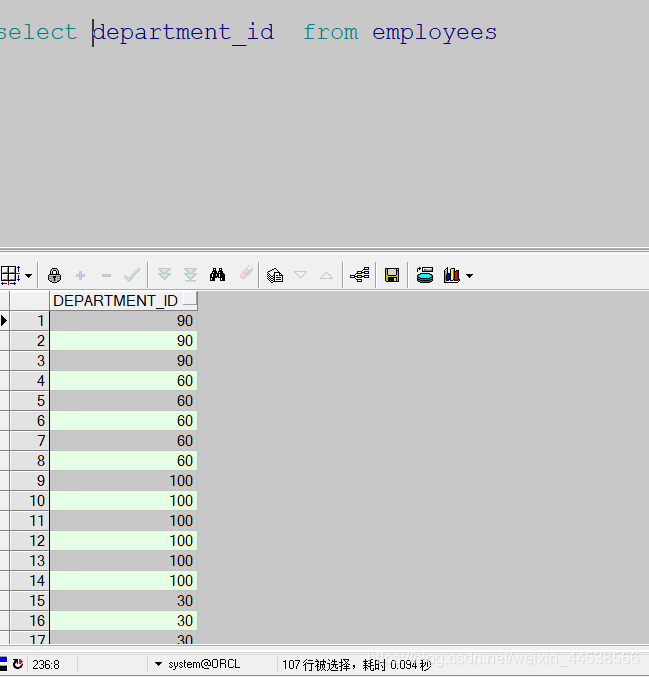The height and width of the screenshot is (677, 649).
Task: Click the 30 cell in row 15
Action: 124,601
